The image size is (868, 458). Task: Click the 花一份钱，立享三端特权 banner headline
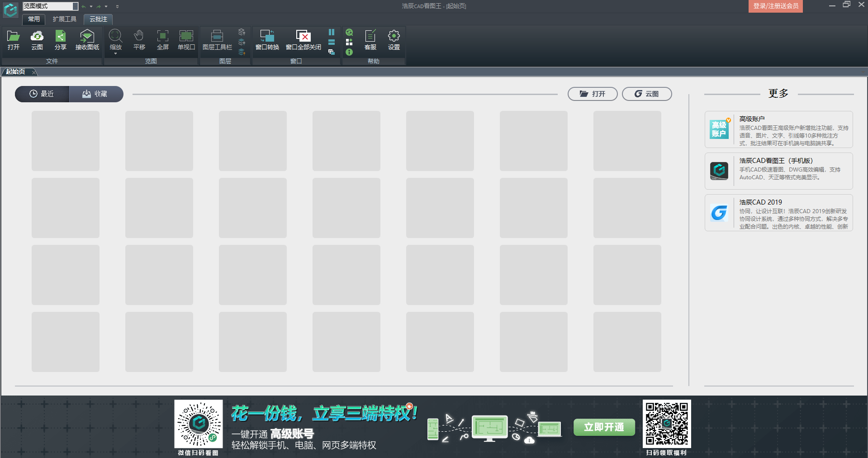[324, 413]
